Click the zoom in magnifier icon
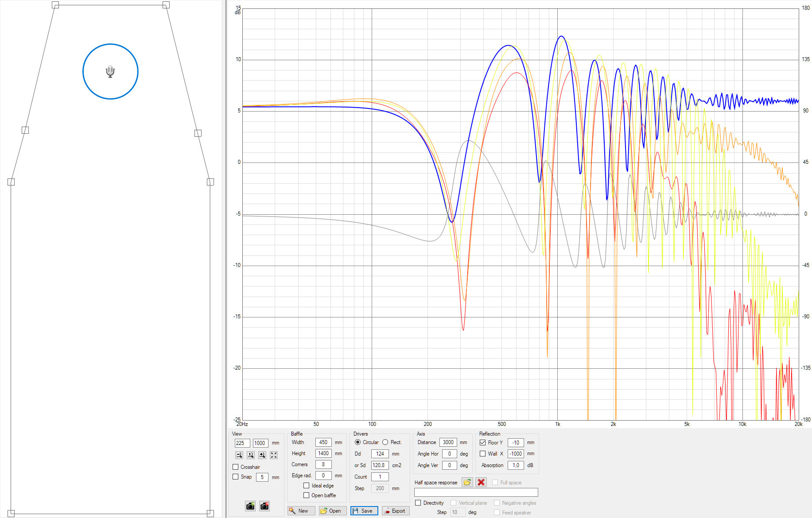 pos(262,455)
